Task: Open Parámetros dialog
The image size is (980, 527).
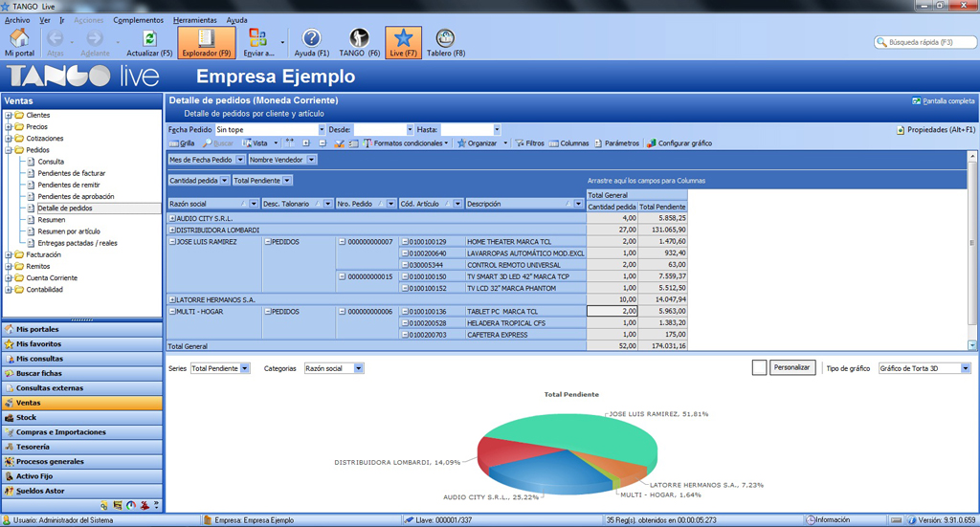Action: [616, 143]
